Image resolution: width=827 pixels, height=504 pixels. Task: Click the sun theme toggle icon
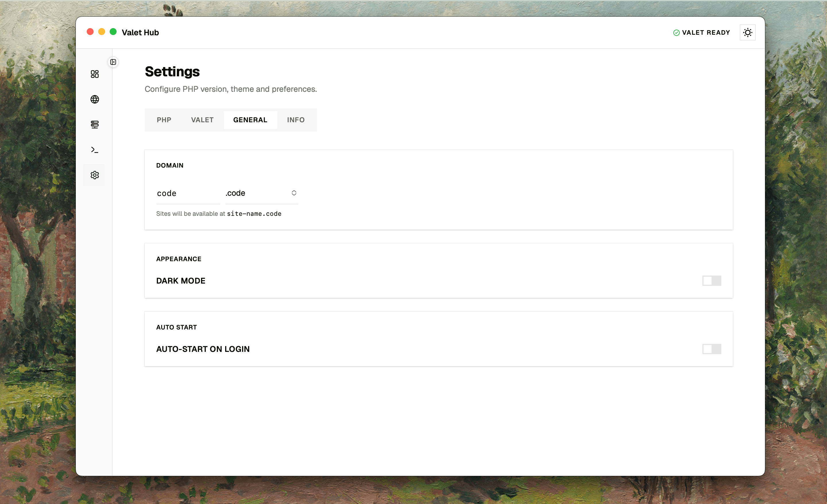tap(747, 32)
